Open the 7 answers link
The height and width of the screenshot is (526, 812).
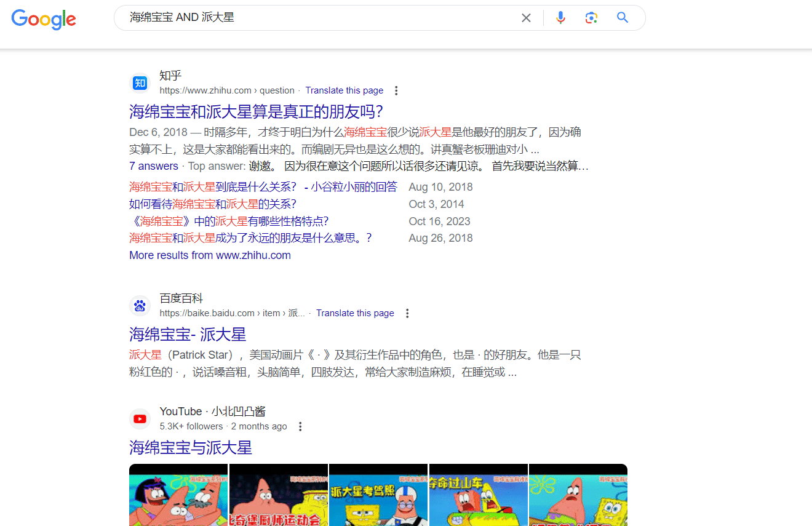coord(154,166)
